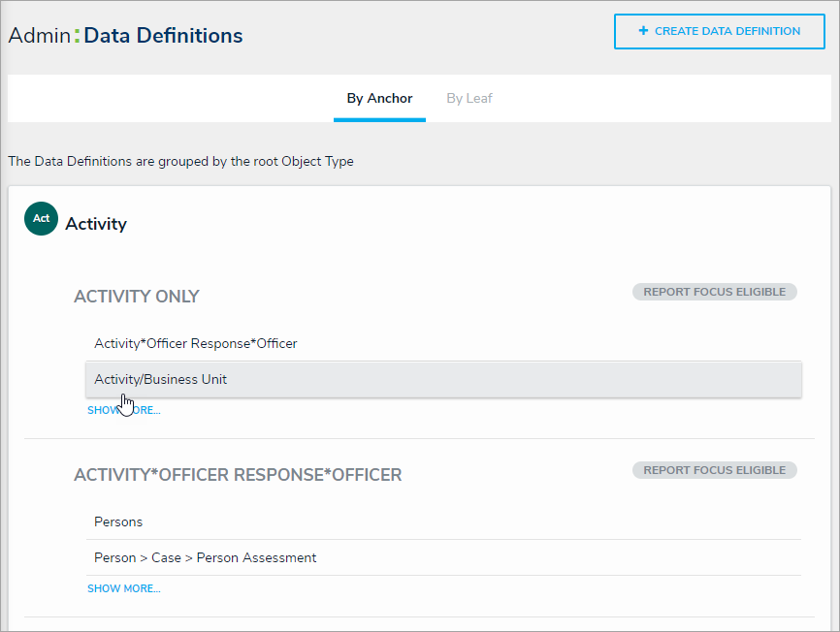Switch to the By Anchor tab
The height and width of the screenshot is (632, 840).
click(379, 98)
